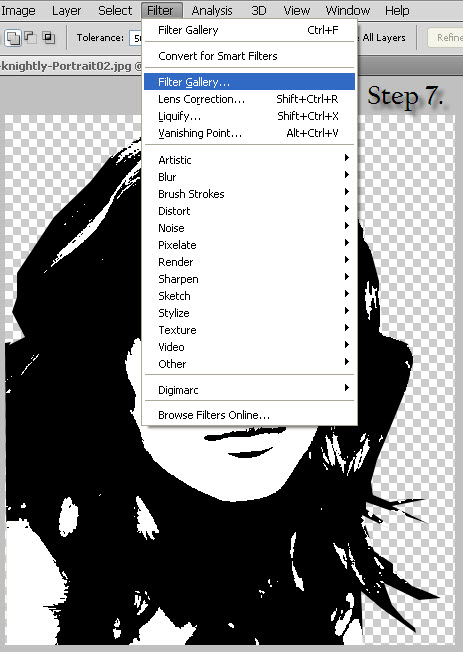
Task: Choose Convert for Smart Filters
Action: click(249, 56)
